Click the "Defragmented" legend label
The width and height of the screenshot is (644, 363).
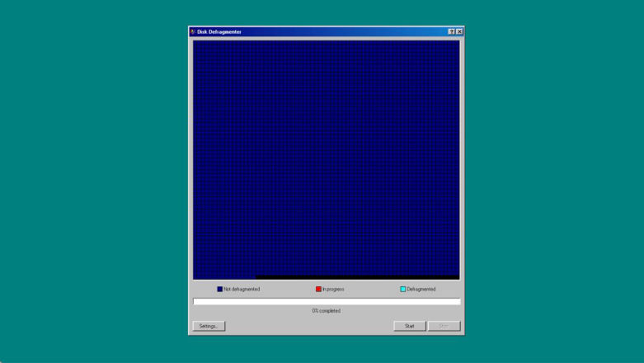click(x=421, y=290)
